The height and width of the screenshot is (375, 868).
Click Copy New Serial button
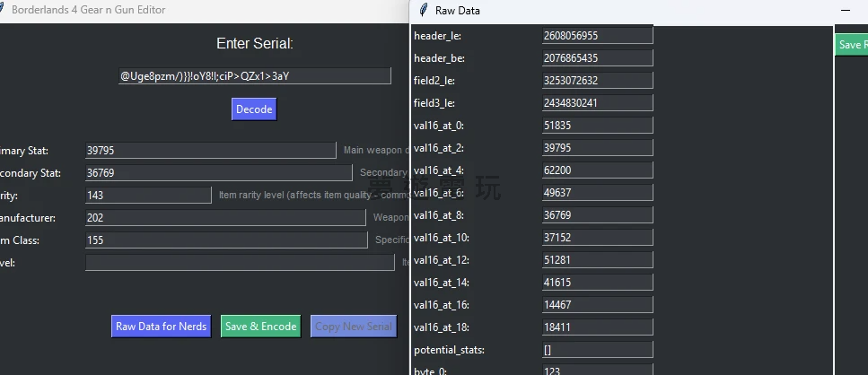pyautogui.click(x=354, y=327)
